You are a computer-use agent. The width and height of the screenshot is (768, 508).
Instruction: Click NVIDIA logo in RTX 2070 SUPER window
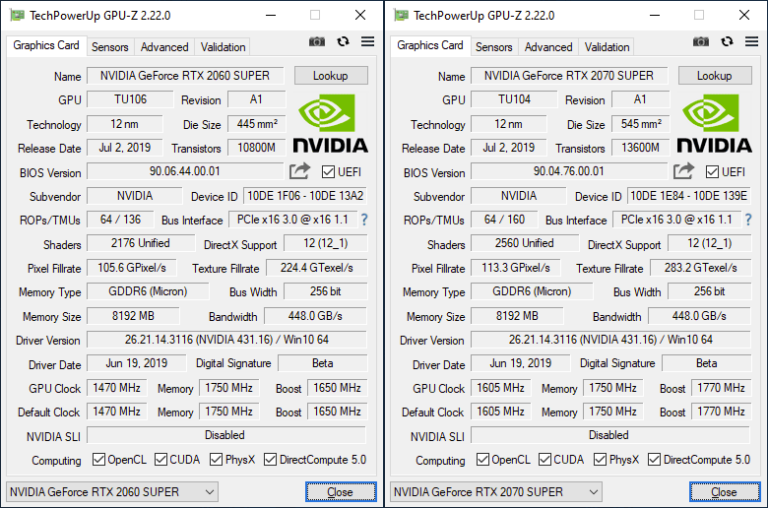[x=714, y=123]
